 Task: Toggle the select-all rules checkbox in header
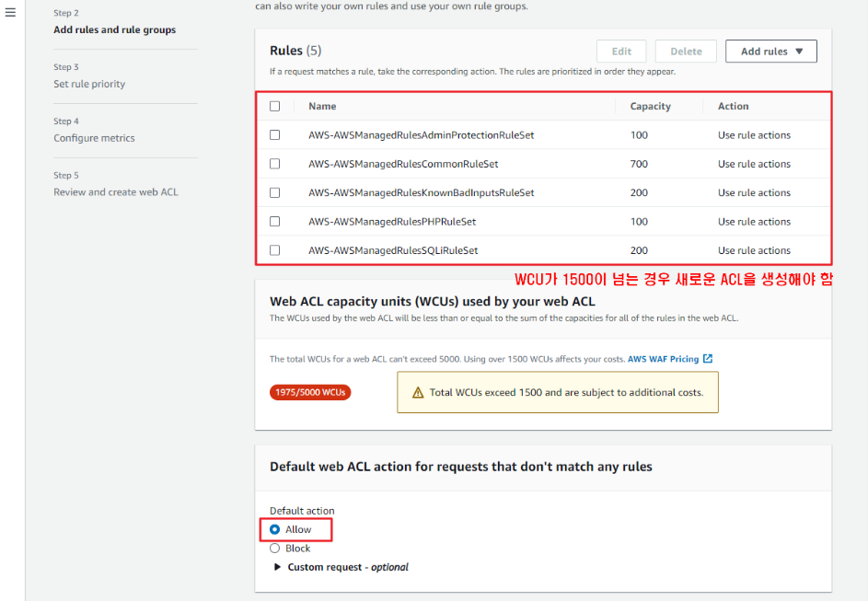coord(274,106)
